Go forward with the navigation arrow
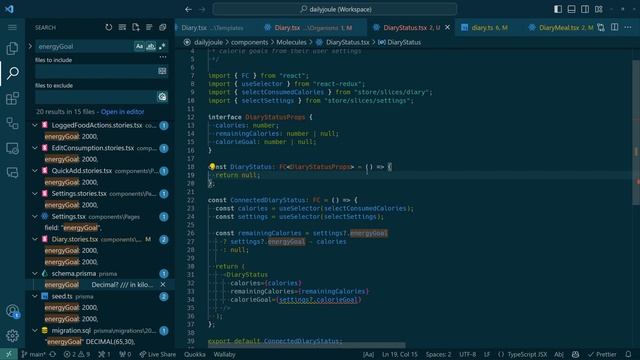Screen dimensions: 640x360 (202, 9)
